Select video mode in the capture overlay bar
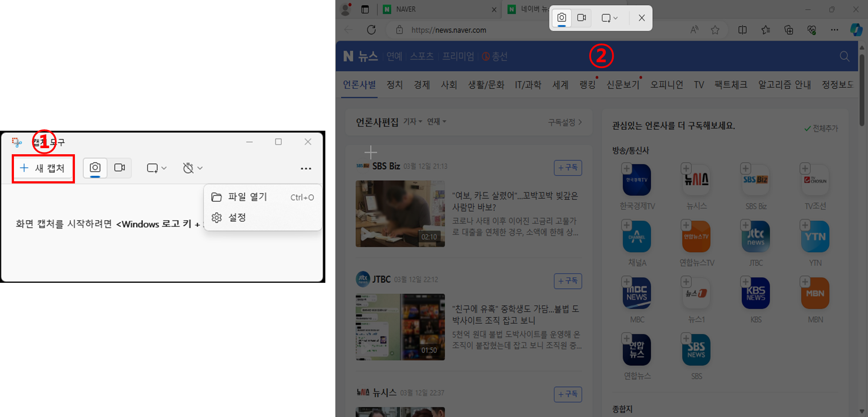Image resolution: width=868 pixels, height=417 pixels. 581,18
